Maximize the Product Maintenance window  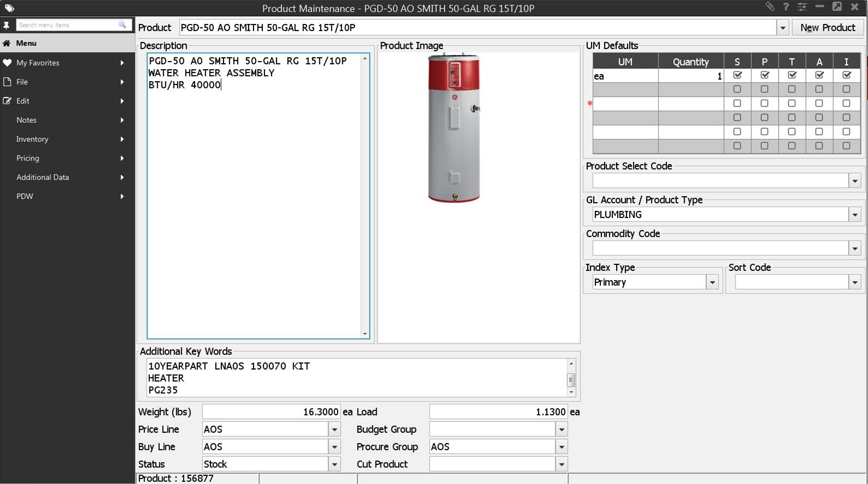coord(837,7)
